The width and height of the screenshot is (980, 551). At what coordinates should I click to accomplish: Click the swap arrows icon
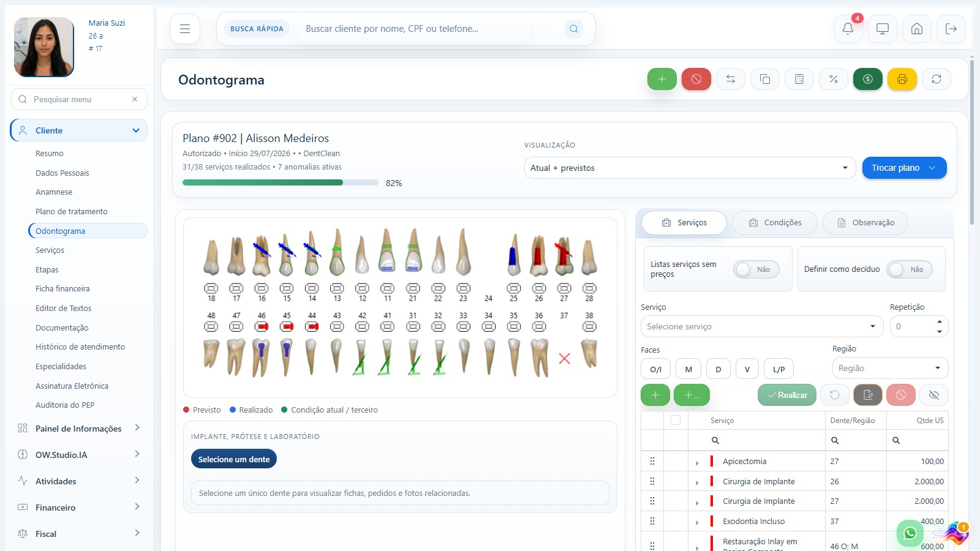point(731,79)
